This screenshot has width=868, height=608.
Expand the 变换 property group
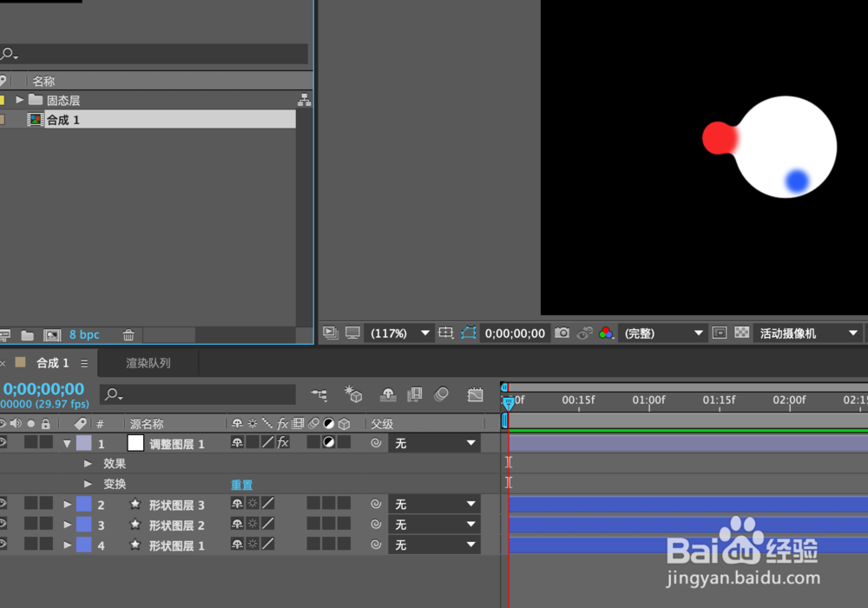point(88,484)
